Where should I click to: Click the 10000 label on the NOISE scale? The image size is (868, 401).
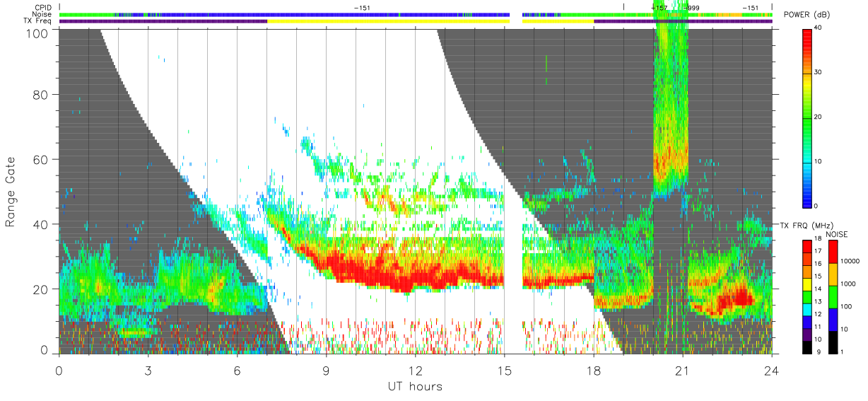850,261
